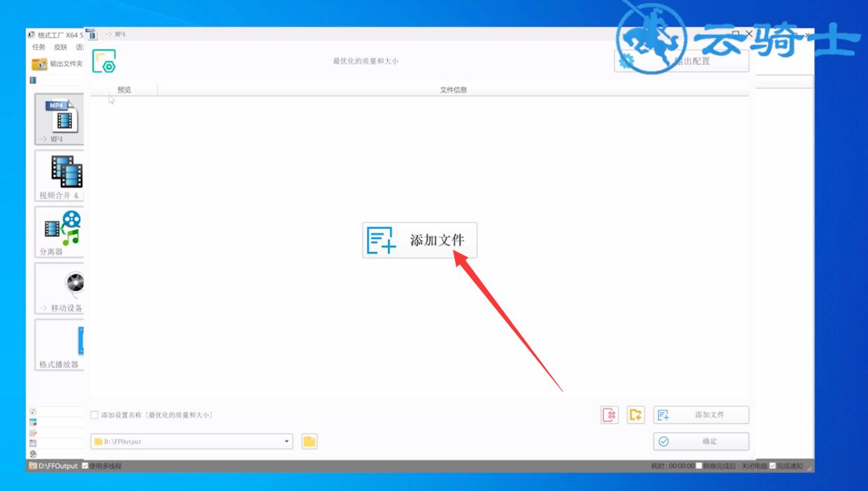
Task: Click the video category strip icon below toolbar
Action: (33, 80)
